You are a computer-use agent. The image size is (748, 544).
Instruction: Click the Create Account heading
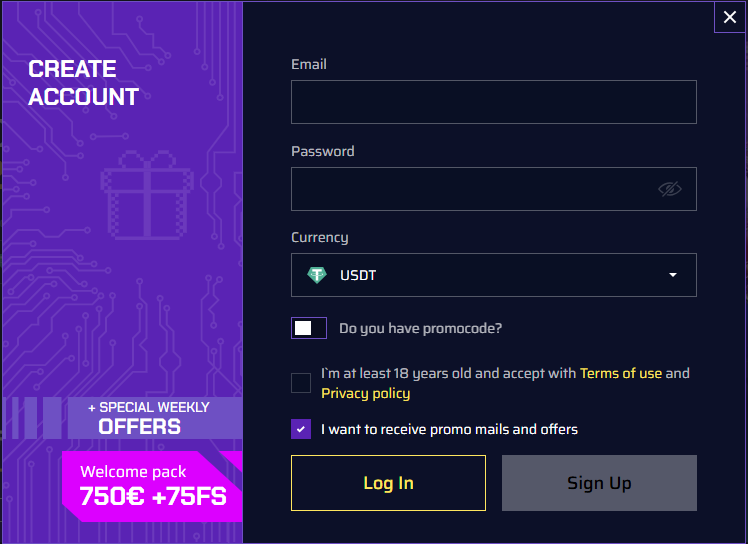(x=83, y=83)
